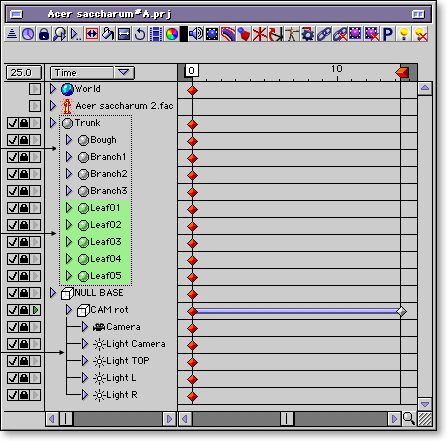447x441 pixels.
Task: Expand the CAM rot item
Action: coord(69,310)
